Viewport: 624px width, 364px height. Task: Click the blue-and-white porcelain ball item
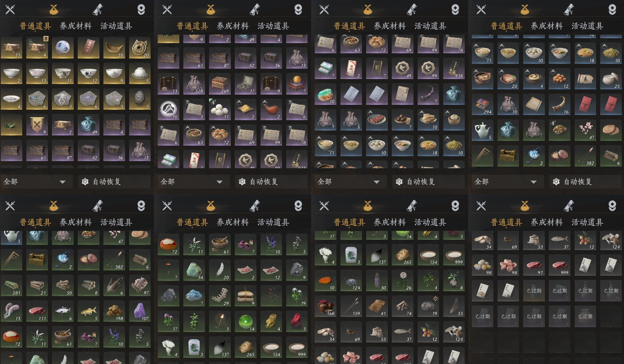(63, 48)
